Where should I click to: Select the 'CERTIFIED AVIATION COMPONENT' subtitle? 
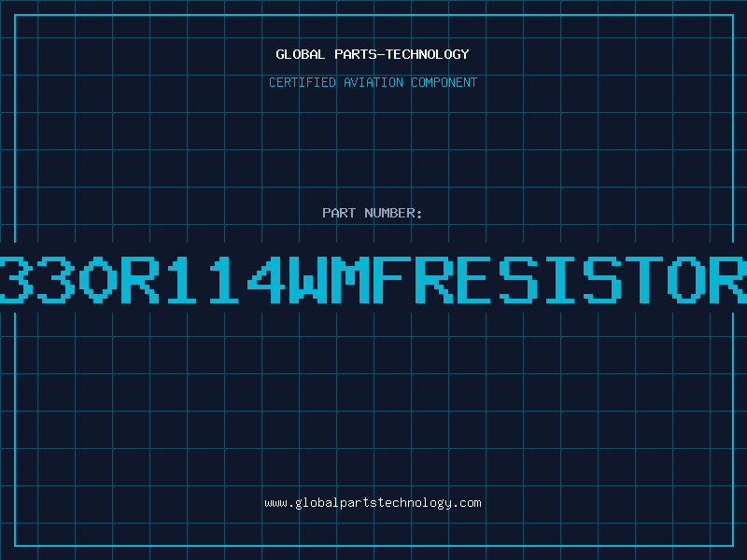373,82
